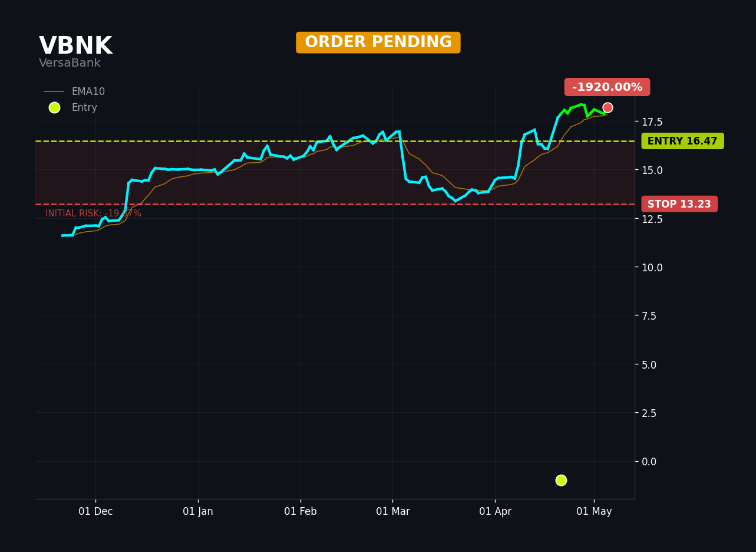
Task: Click the 01 Apr date axis label
Action: click(495, 511)
